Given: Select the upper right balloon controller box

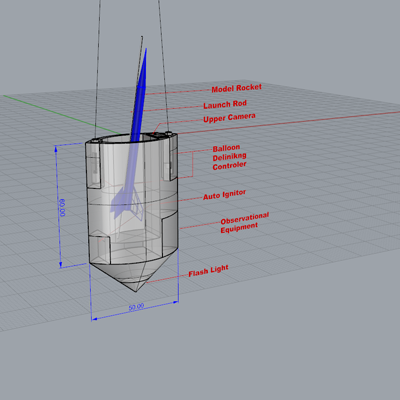Looking at the screenshot, I should 170,158.
